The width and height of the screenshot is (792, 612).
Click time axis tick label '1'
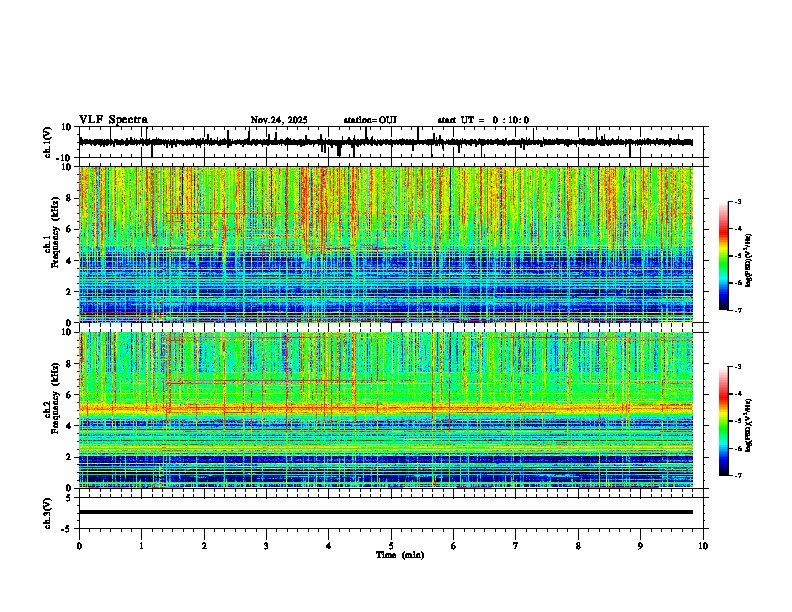coord(141,546)
